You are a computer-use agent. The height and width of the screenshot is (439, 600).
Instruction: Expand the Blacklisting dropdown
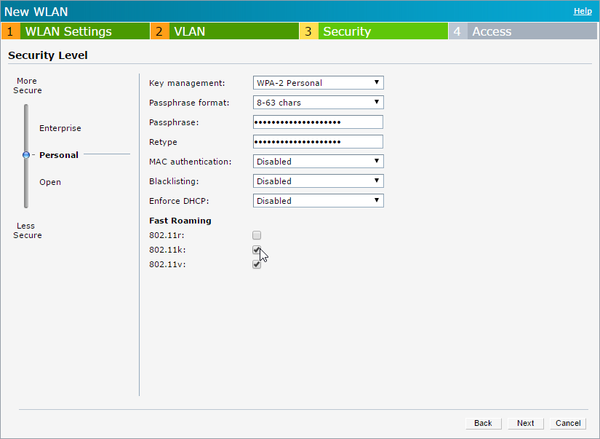pos(318,181)
